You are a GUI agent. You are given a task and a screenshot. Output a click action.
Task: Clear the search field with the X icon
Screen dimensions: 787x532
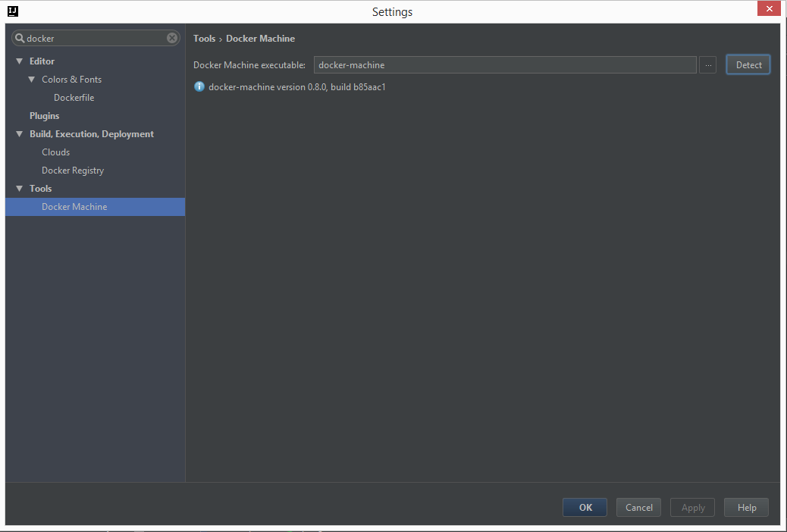(x=172, y=38)
